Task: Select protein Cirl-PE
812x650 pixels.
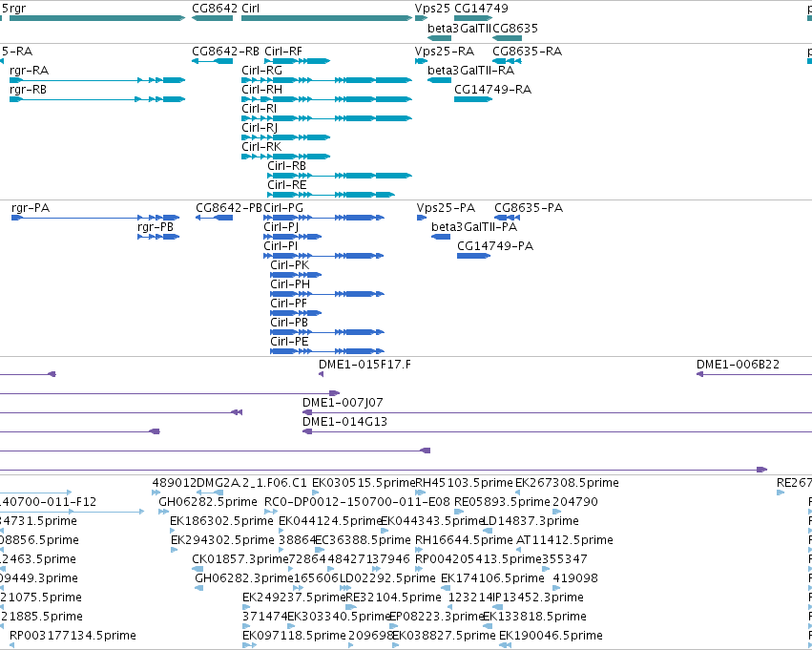Action: click(327, 351)
